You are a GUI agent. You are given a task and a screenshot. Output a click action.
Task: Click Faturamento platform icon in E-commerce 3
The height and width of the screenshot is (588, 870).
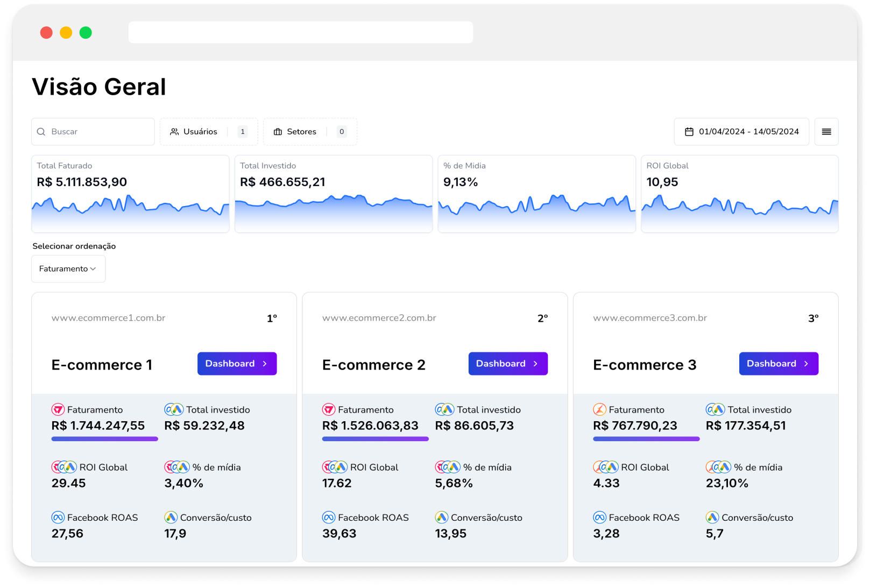[x=599, y=409]
